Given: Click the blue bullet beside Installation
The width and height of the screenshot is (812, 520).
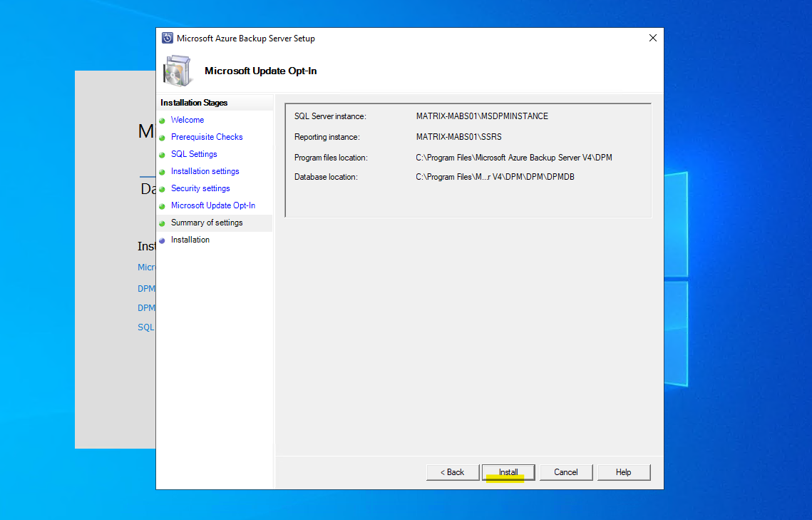Looking at the screenshot, I should (x=162, y=241).
